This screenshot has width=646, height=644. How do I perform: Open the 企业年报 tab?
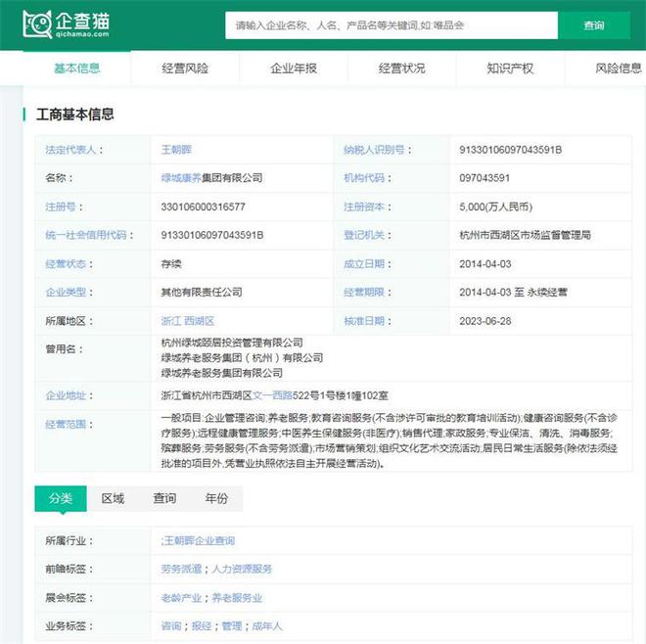pyautogui.click(x=294, y=68)
